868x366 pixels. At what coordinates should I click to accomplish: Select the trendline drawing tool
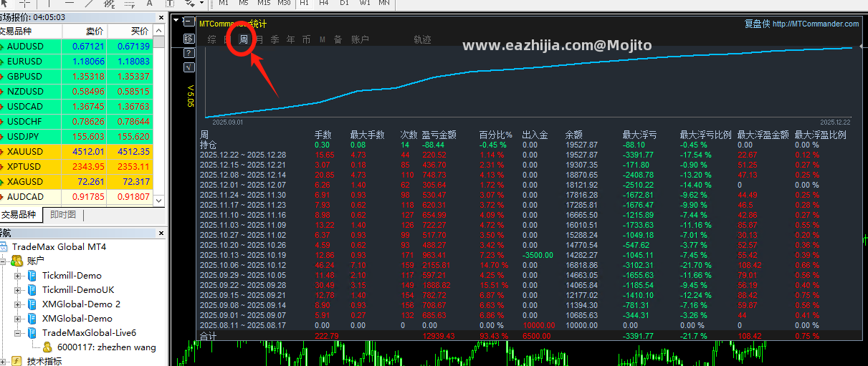coord(90,3)
